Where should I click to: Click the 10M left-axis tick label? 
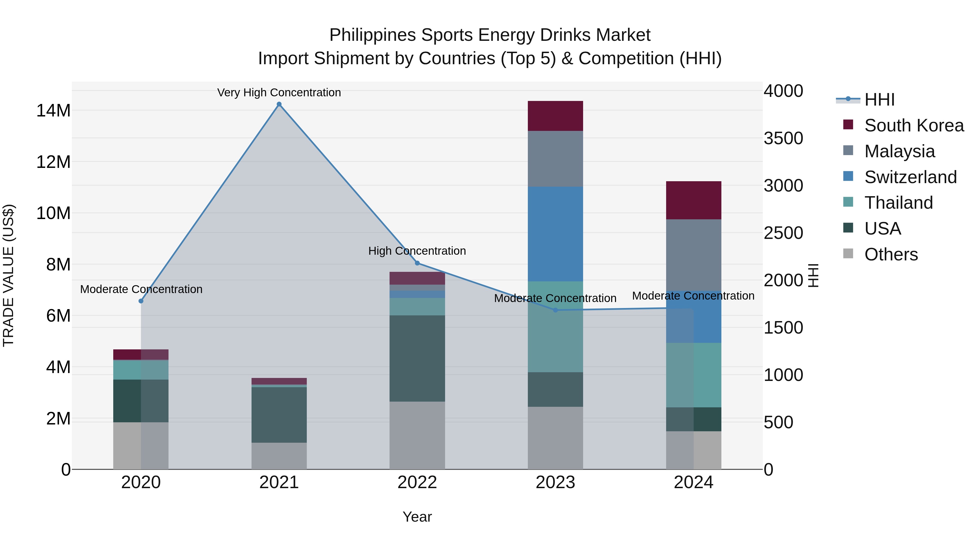(53, 213)
